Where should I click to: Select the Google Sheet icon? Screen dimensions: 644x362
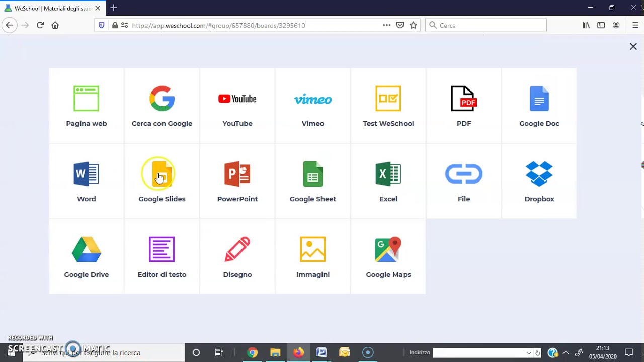tap(313, 174)
